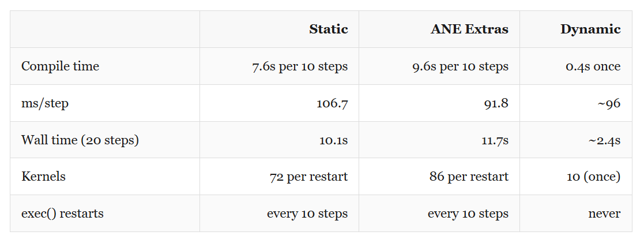The width and height of the screenshot is (644, 239).
Task: Click the Static column header
Action: point(329,29)
